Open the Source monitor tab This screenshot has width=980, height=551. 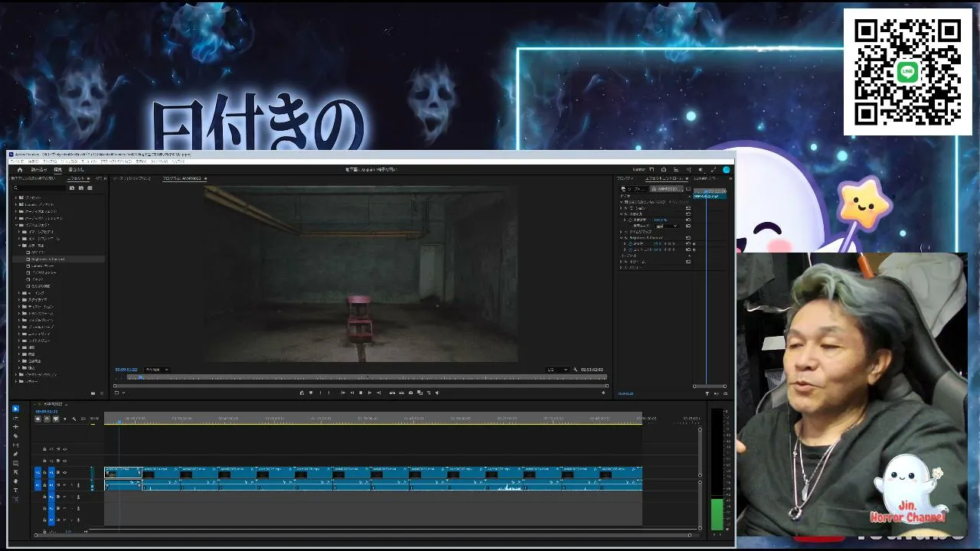pos(132,179)
